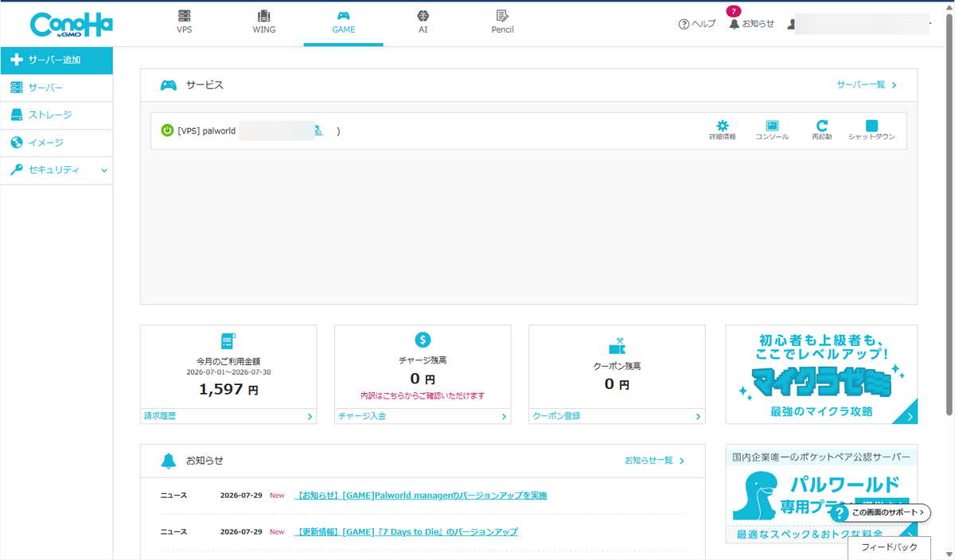Image resolution: width=955 pixels, height=560 pixels.
Task: Click the green power status icon beside palworld
Action: [167, 130]
